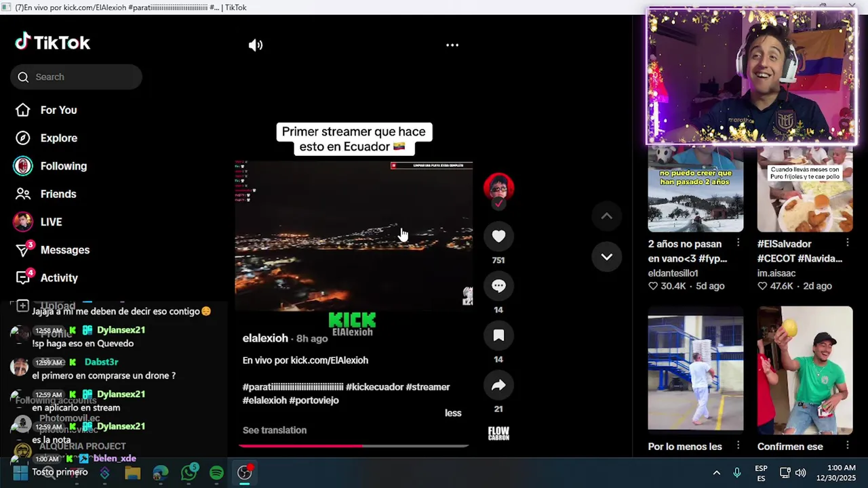Open the #ElSalvador #CECOT food video thumbnail

point(805,188)
